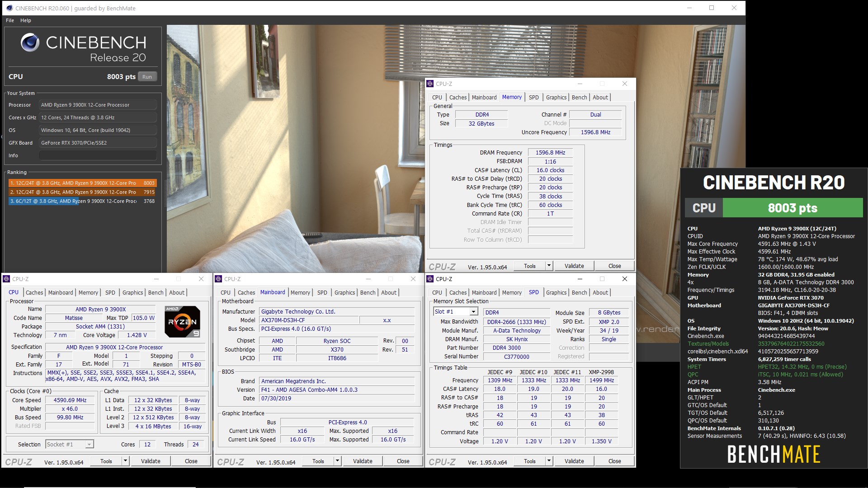Screen dimensions: 868x488
Task: Expand the Socket #1 selection combo box
Action: pos(89,444)
